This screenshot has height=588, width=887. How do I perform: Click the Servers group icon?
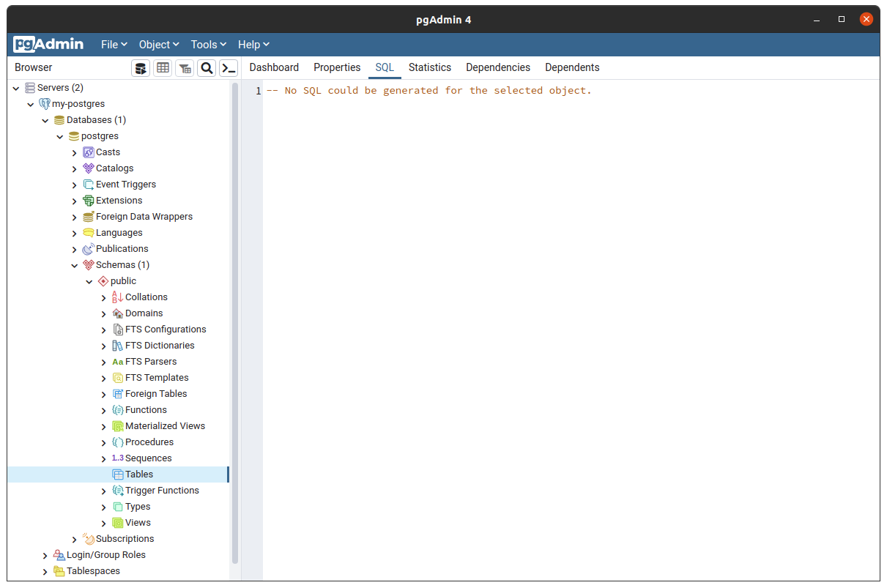(x=30, y=88)
